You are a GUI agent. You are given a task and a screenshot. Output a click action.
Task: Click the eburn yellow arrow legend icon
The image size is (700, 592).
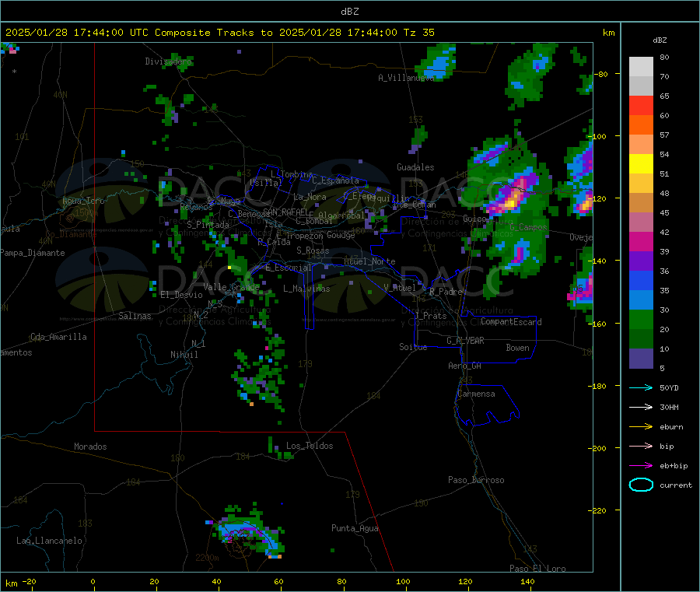641,427
